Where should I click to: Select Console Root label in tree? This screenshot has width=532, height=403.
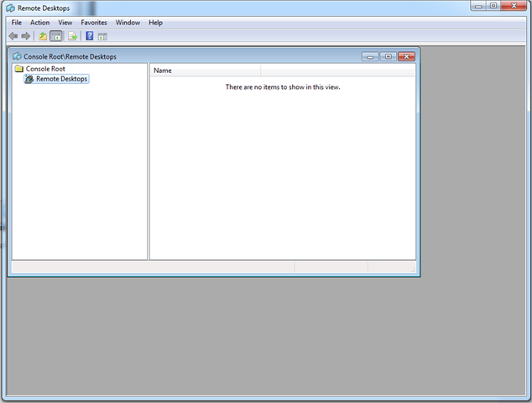click(45, 69)
